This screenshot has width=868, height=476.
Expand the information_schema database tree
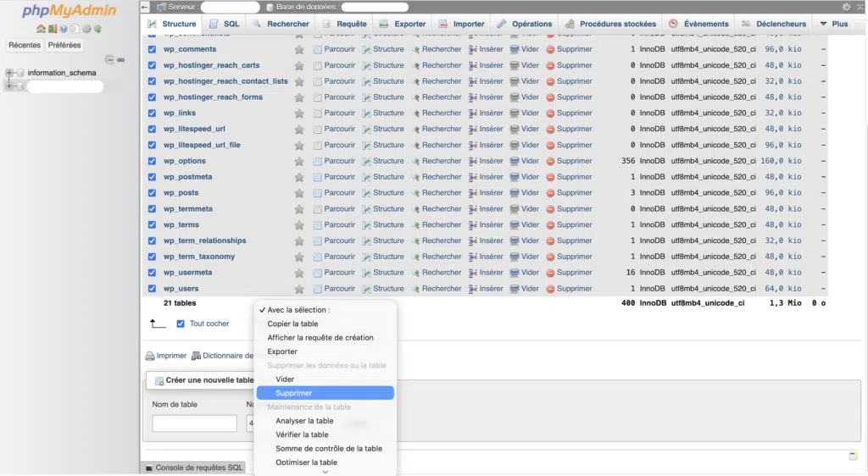click(x=8, y=73)
